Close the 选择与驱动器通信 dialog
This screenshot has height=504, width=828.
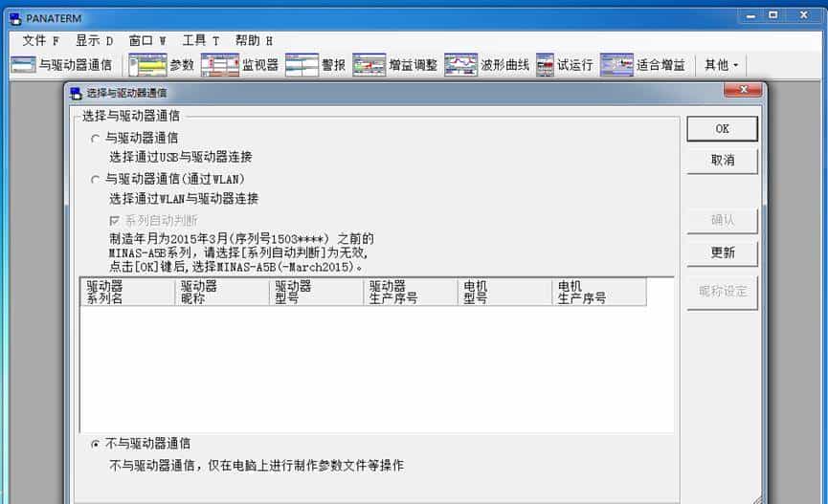pos(743,90)
